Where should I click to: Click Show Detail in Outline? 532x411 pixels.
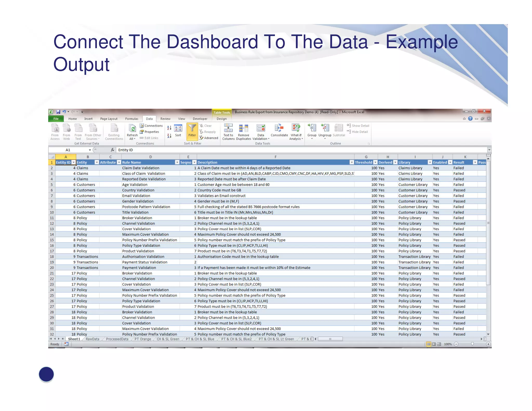click(358, 126)
